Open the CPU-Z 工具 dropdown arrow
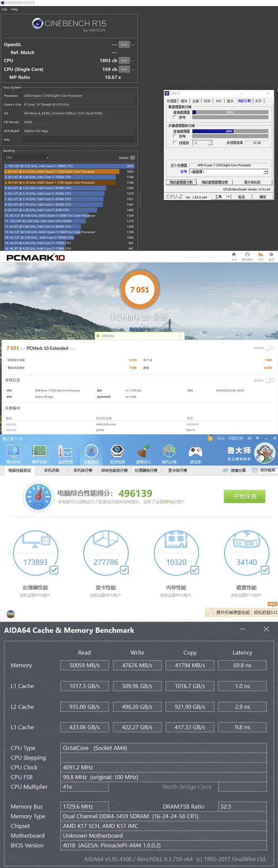This screenshot has width=278, height=868. [229, 197]
